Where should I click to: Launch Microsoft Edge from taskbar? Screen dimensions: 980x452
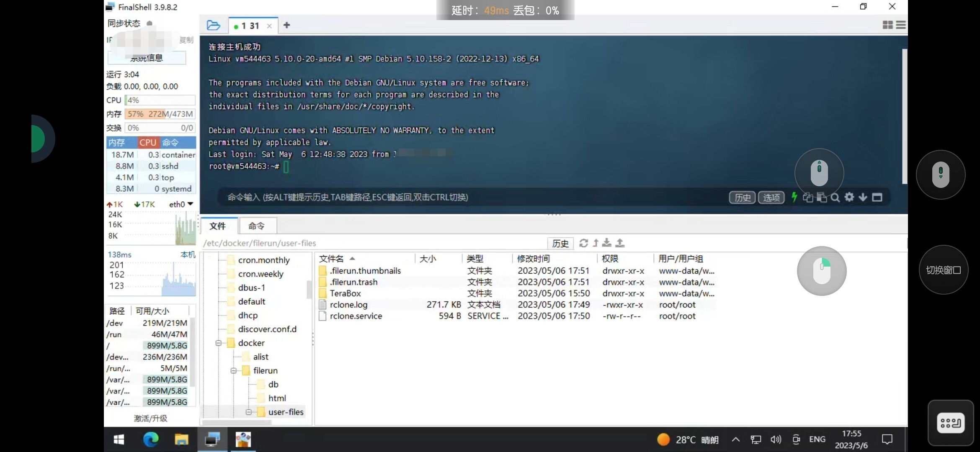[x=151, y=439]
